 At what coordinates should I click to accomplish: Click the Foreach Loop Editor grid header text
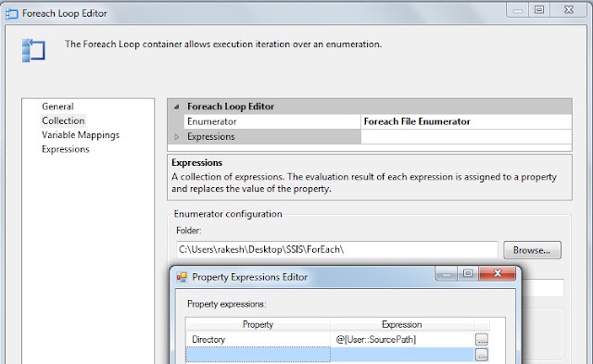[x=231, y=107]
